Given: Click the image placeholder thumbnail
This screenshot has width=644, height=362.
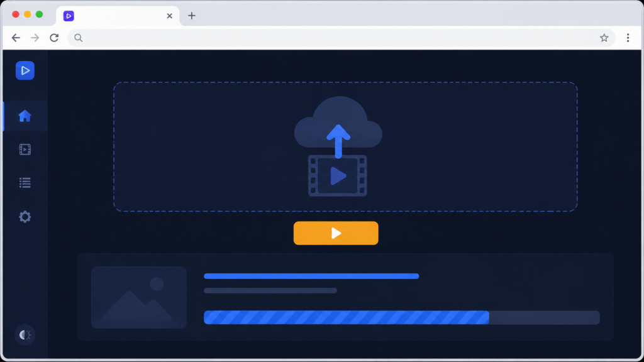Looking at the screenshot, I should 139,297.
